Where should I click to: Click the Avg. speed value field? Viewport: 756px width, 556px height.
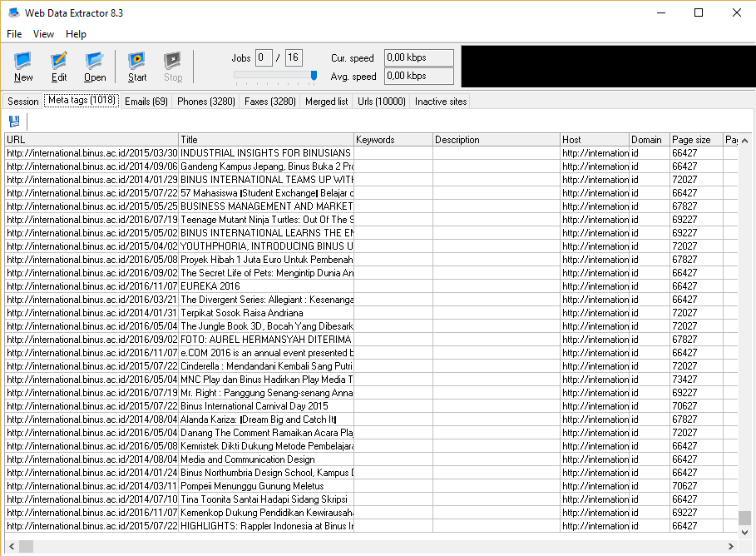(418, 76)
